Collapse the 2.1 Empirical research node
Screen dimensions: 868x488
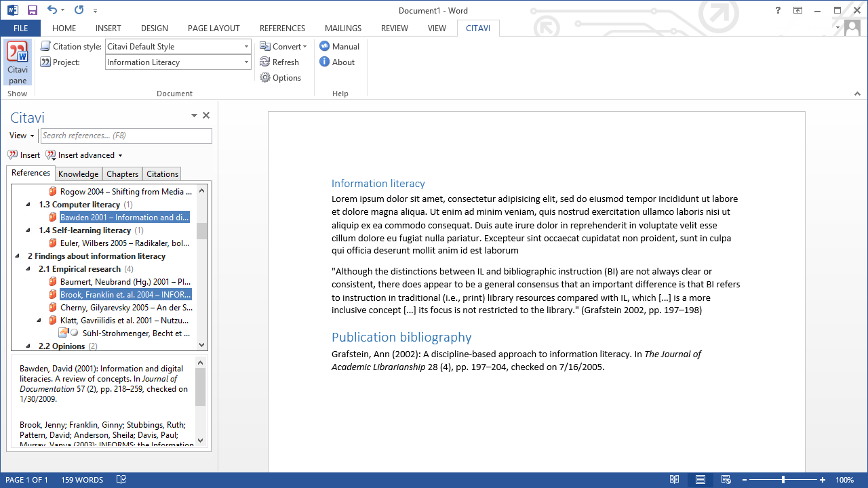click(28, 269)
